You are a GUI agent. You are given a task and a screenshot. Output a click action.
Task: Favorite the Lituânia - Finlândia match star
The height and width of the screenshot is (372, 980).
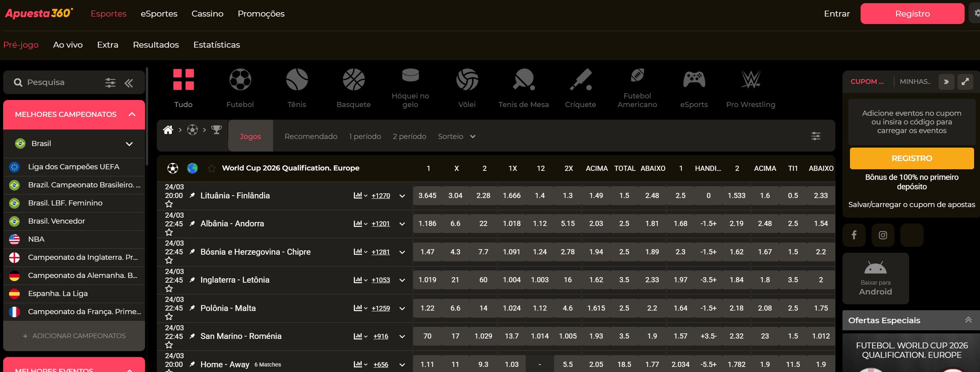pos(169,204)
